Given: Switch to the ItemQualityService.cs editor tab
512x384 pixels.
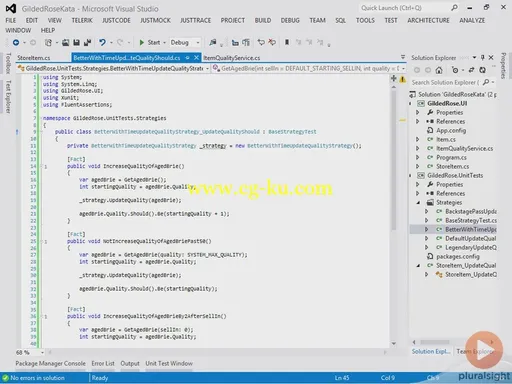Looking at the screenshot, I should [x=232, y=58].
